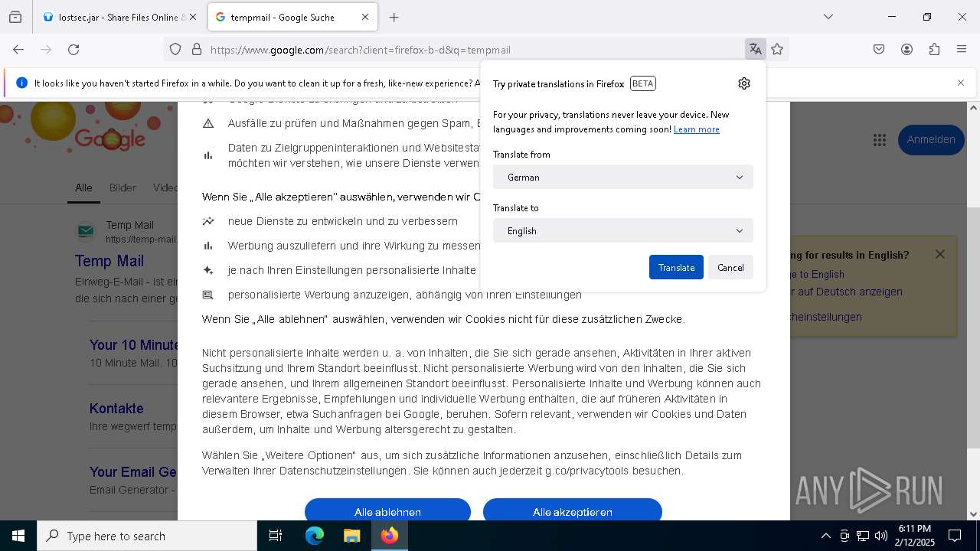Reload the current page
The height and width of the screenshot is (551, 980).
(x=73, y=50)
